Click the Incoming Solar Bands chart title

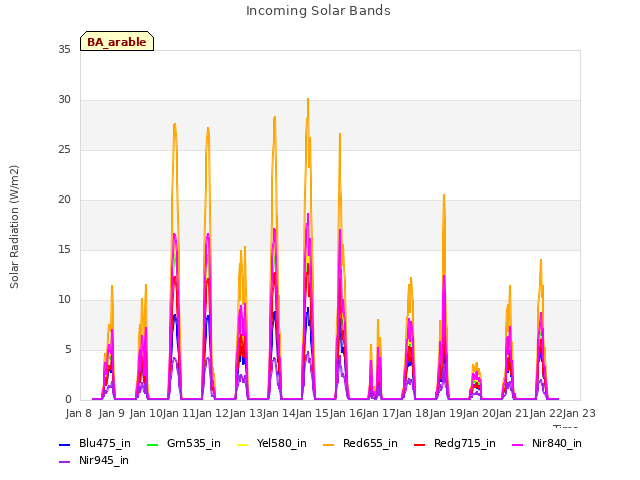(x=318, y=11)
